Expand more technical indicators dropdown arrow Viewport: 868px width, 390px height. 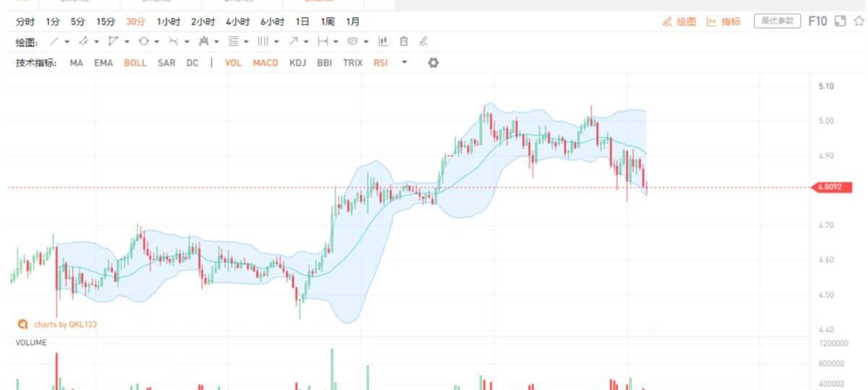[404, 63]
